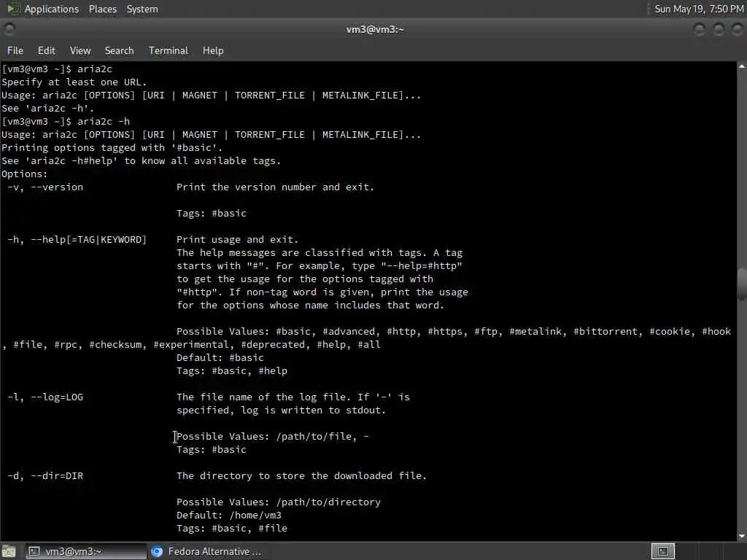
Task: Click the '-d, --dir=DIR' option text
Action: 45,475
